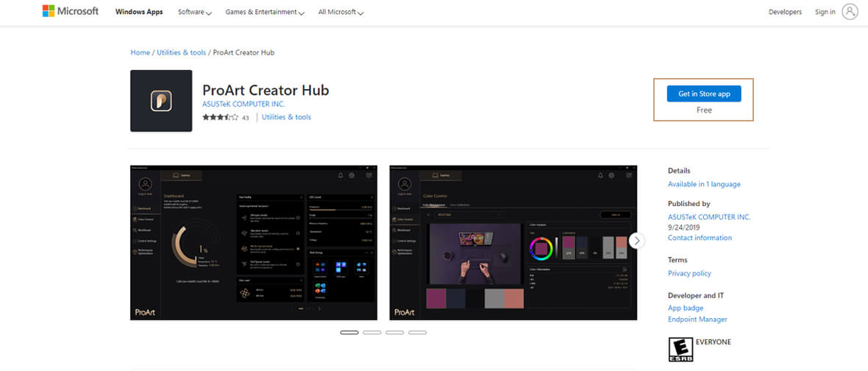Select the second carousel page indicator

point(372,332)
